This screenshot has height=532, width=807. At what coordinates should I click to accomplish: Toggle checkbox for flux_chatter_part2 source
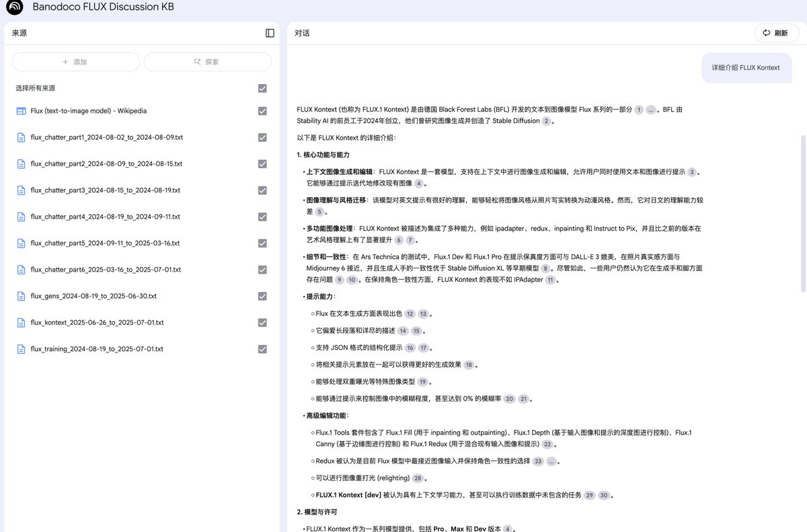point(262,164)
